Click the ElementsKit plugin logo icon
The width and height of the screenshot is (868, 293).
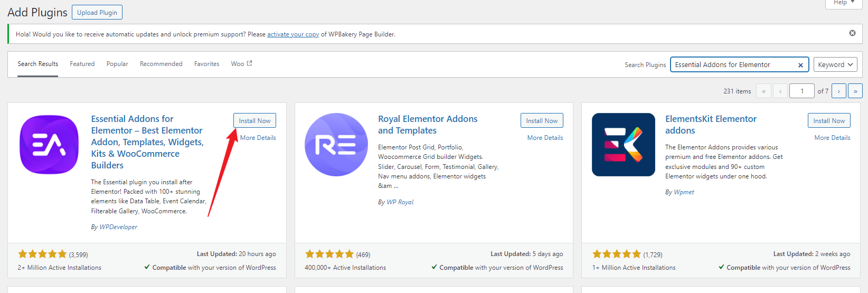point(623,145)
